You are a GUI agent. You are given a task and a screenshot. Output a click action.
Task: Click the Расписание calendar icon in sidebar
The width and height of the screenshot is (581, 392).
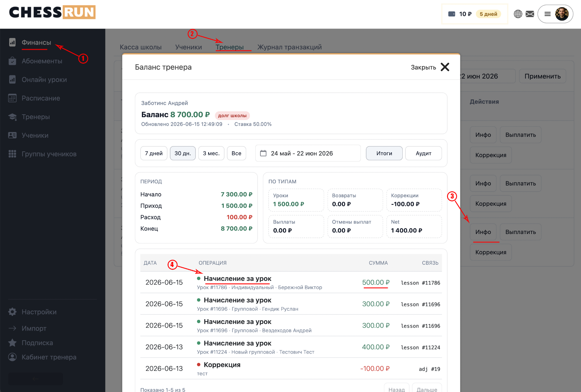pyautogui.click(x=12, y=98)
